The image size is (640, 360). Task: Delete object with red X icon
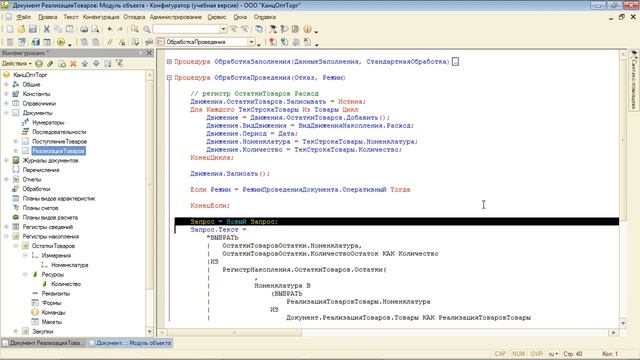[73, 64]
